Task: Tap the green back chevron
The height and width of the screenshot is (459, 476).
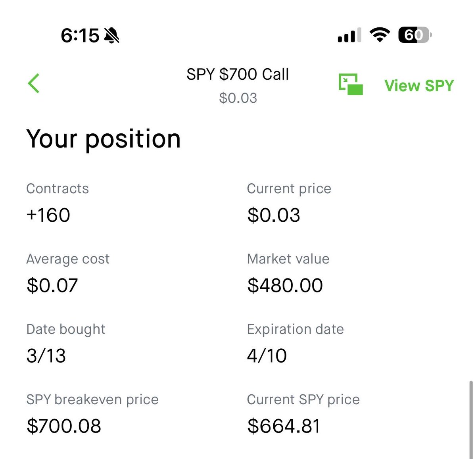Action: (34, 84)
